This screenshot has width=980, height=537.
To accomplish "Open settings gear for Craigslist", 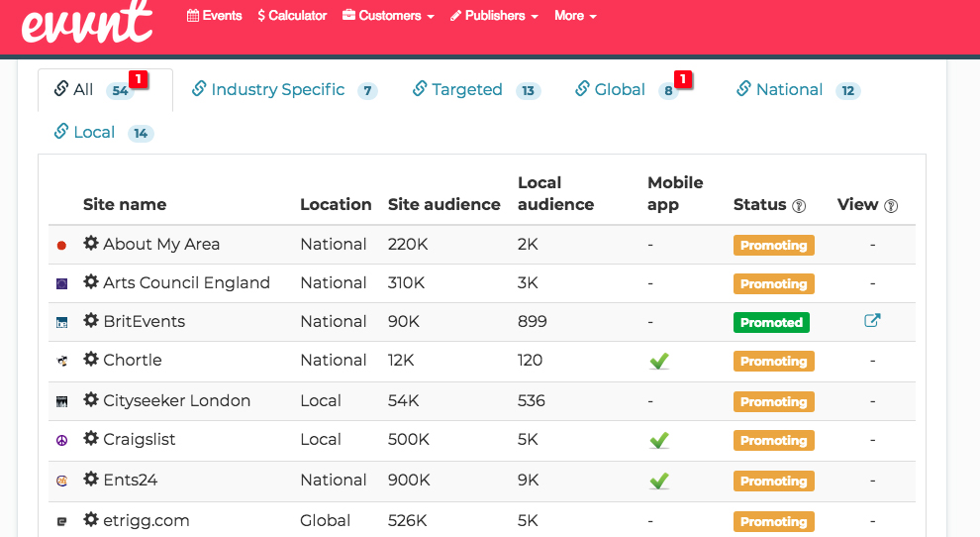I will 91,438.
